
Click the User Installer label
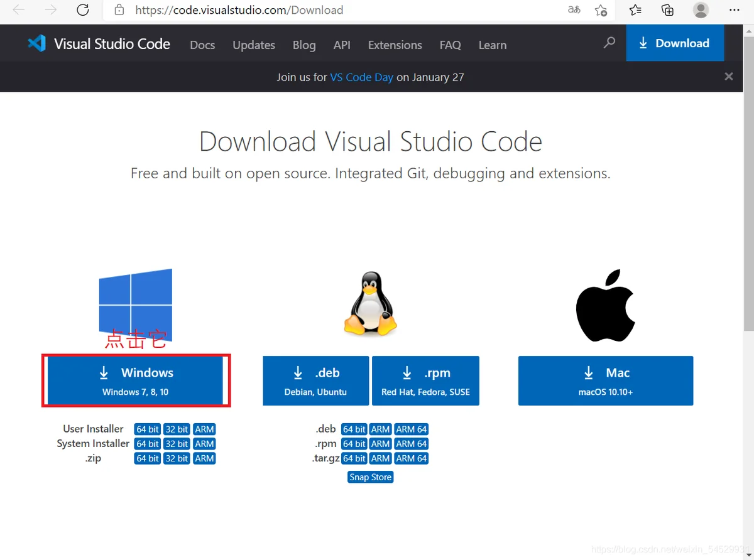tap(93, 429)
